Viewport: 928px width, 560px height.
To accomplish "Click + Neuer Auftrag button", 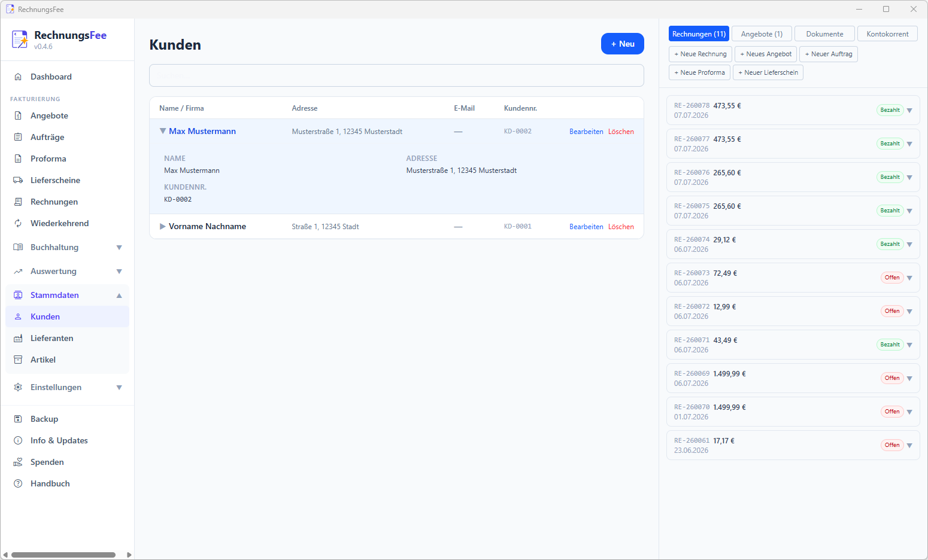I will pyautogui.click(x=829, y=54).
